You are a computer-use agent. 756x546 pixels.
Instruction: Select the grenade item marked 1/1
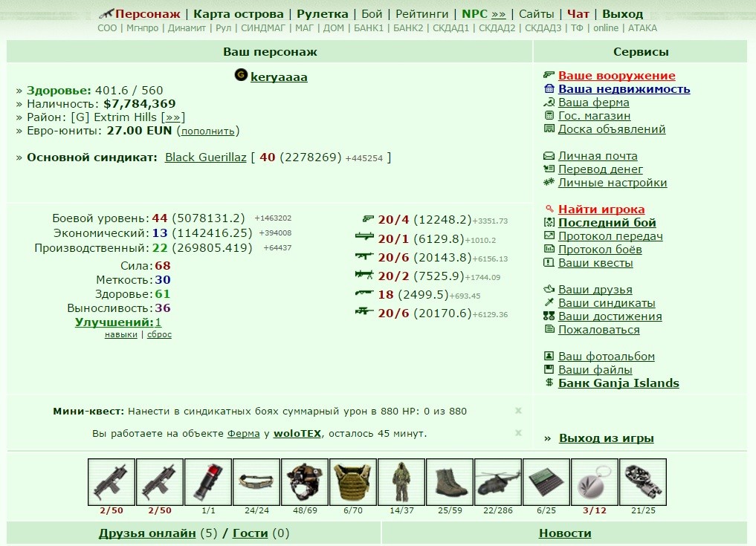coord(208,482)
